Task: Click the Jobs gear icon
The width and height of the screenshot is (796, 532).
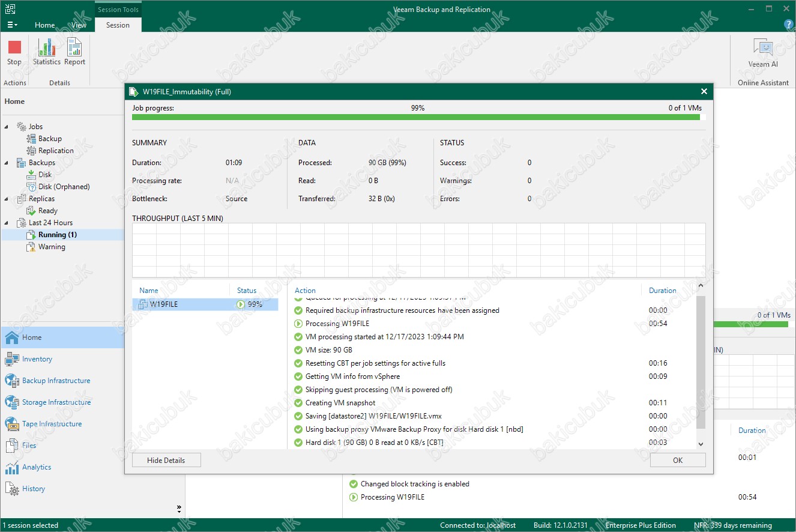Action: [21, 127]
